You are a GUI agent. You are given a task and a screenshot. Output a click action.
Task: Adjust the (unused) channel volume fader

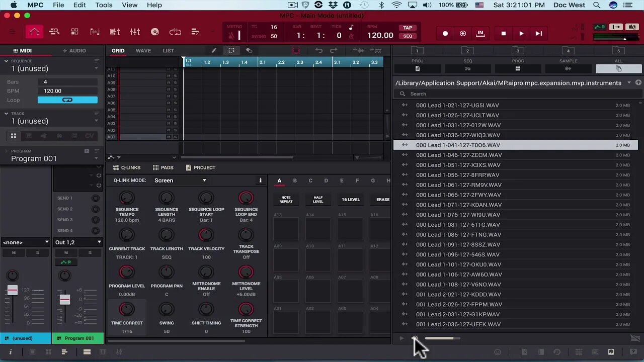point(13,290)
